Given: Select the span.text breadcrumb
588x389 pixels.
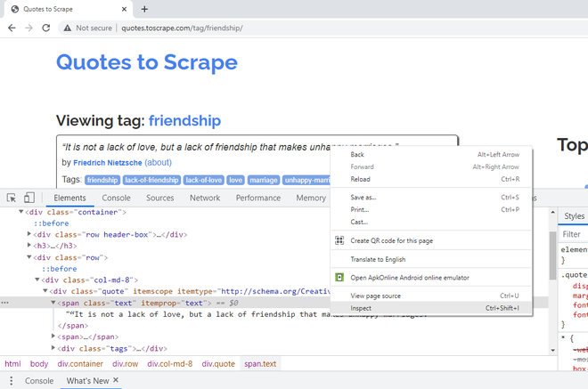Looking at the screenshot, I should click(x=260, y=364).
